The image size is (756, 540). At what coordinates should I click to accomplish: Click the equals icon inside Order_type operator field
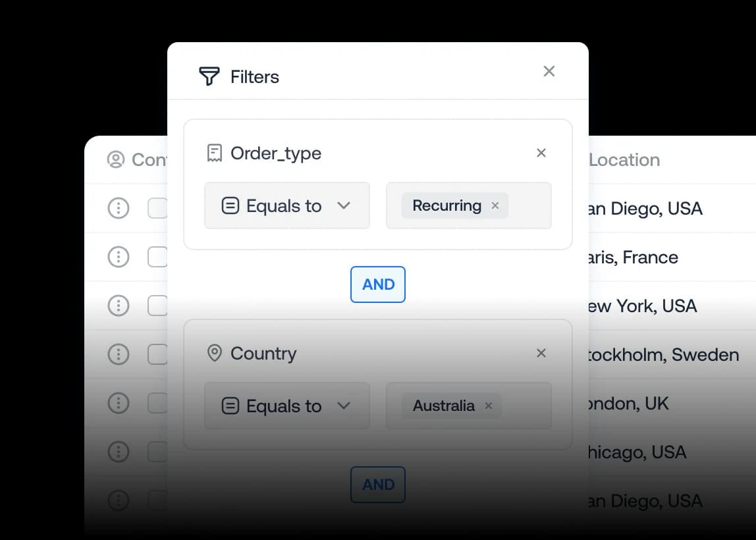(229, 205)
